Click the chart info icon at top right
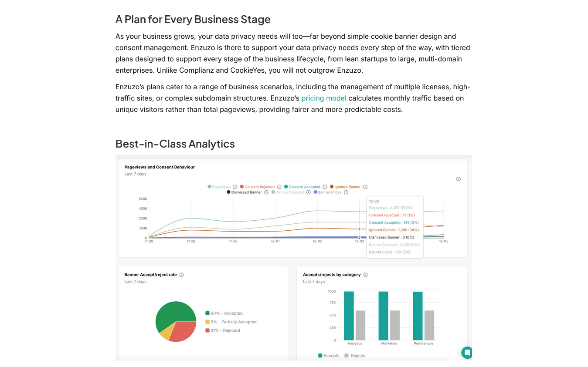 pyautogui.click(x=458, y=179)
